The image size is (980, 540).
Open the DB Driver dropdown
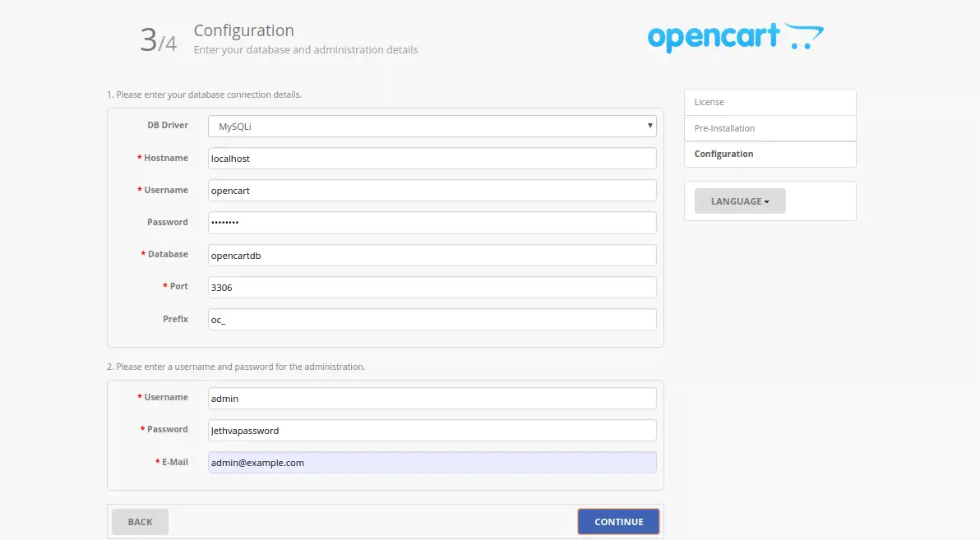coord(432,127)
